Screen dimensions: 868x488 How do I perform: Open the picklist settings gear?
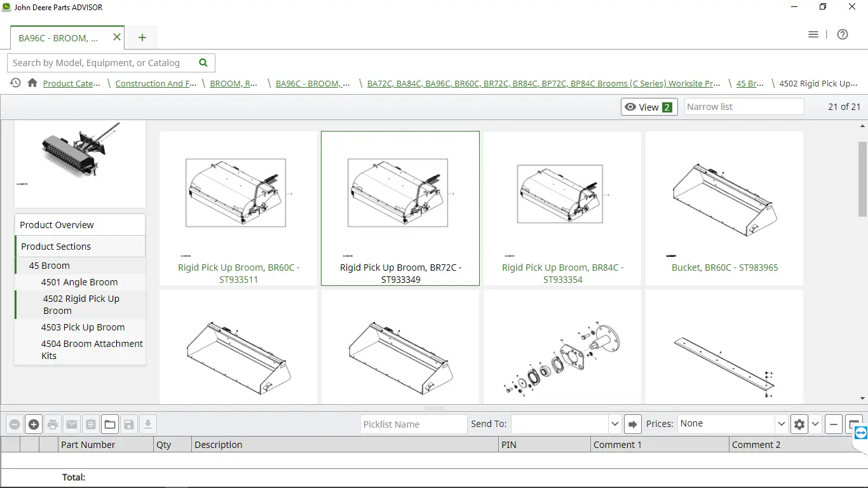[x=799, y=424]
